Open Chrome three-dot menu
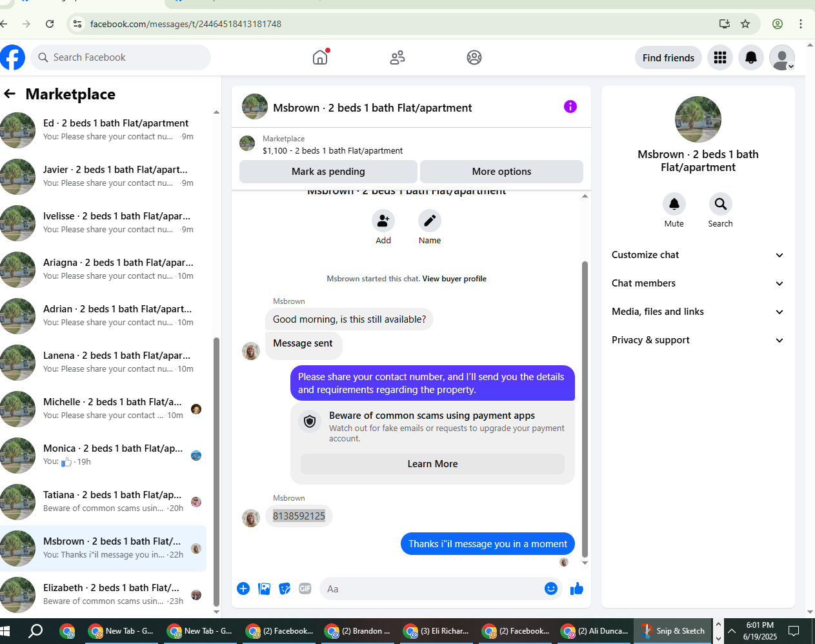Image resolution: width=815 pixels, height=644 pixels. pos(801,24)
